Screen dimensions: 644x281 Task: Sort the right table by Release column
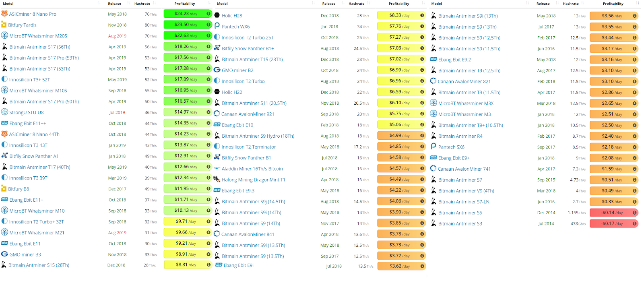(543, 4)
